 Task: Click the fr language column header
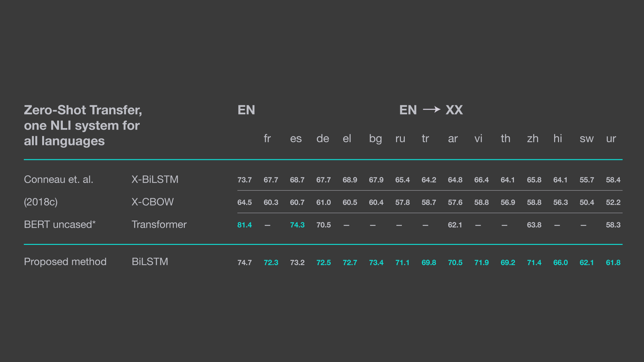[x=267, y=138]
